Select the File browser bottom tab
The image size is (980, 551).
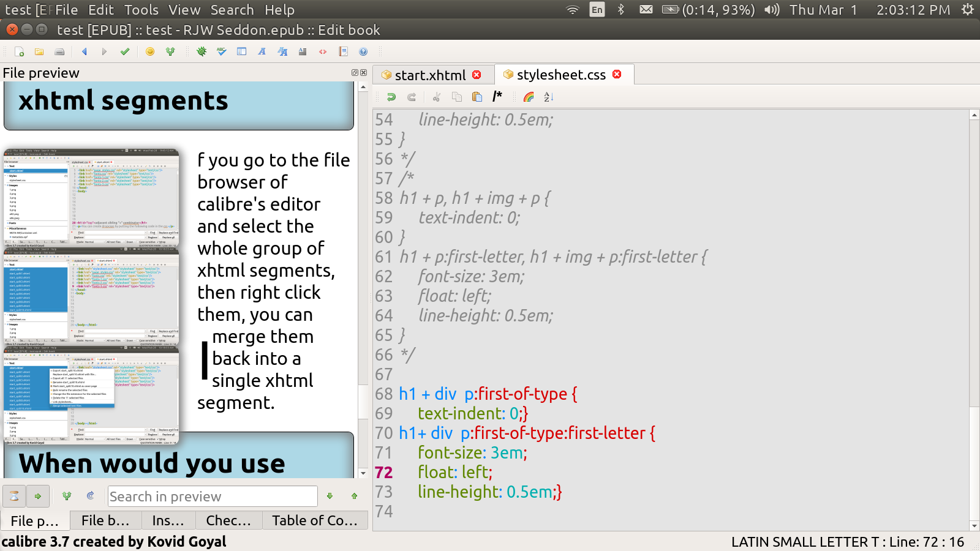coord(105,520)
